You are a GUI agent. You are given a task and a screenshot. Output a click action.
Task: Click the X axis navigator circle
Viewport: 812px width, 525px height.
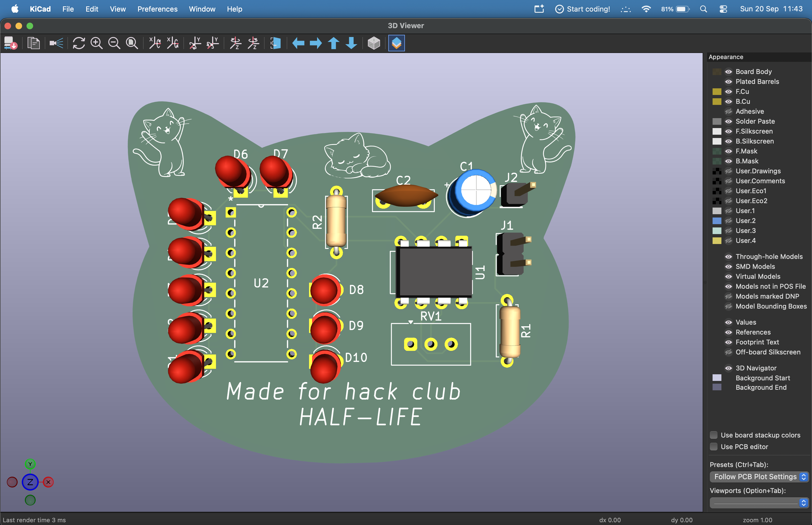tap(48, 482)
